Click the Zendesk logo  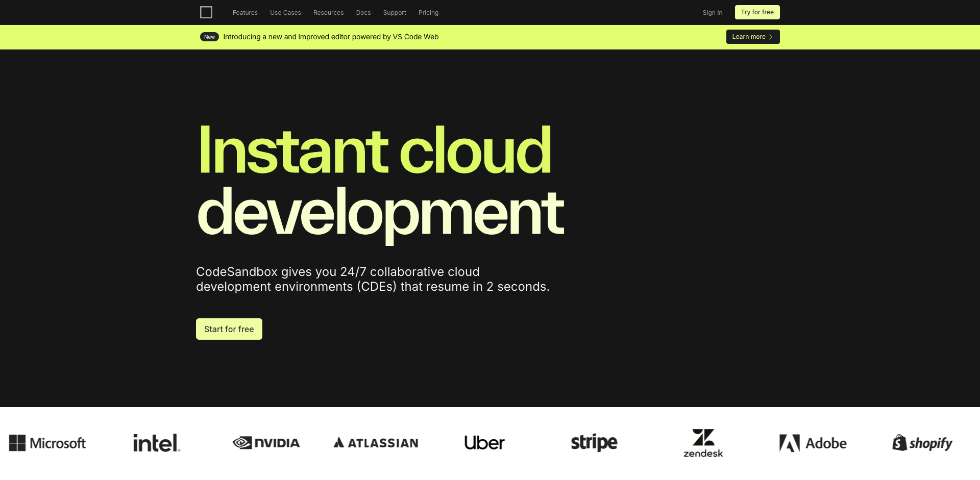coord(703,443)
